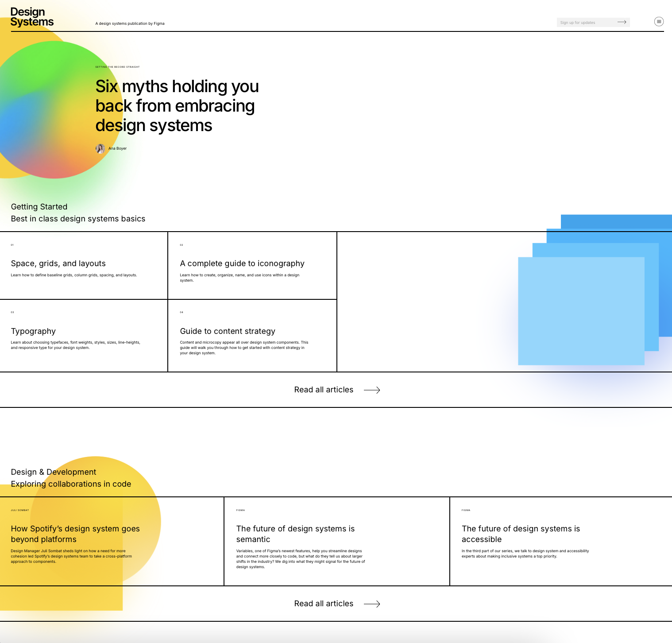Open Space, grids, and layouts article
This screenshot has width=672, height=643.
pos(58,263)
